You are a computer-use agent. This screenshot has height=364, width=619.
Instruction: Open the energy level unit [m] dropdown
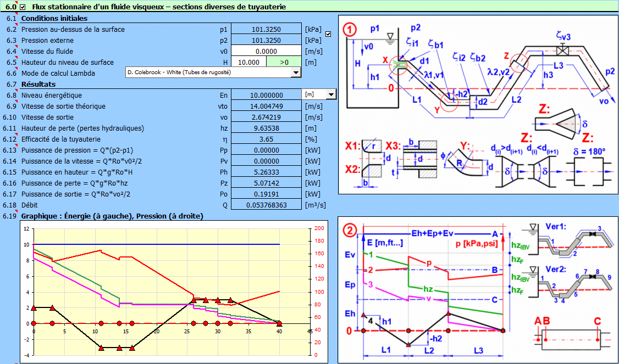pyautogui.click(x=331, y=94)
